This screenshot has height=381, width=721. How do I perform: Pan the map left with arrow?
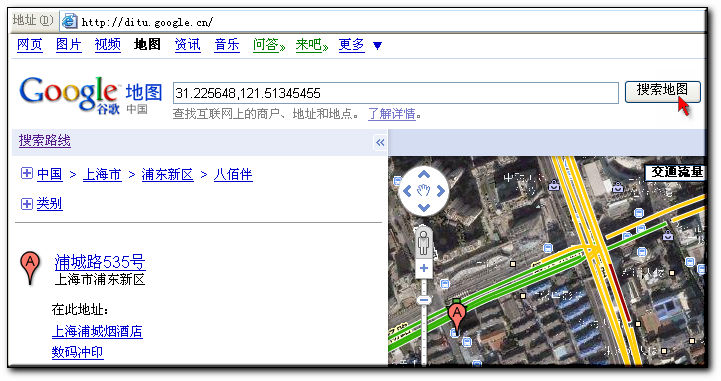click(407, 191)
